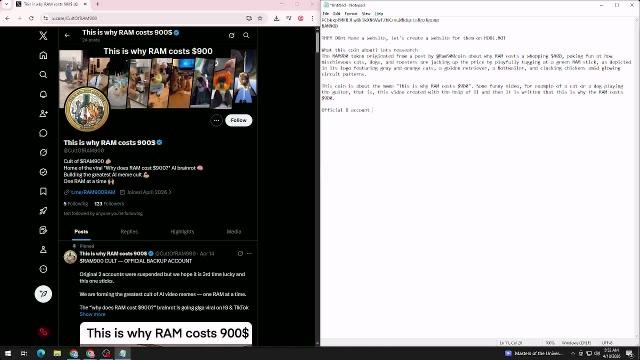Open the three-dot more menu beside Follow

tap(216, 120)
